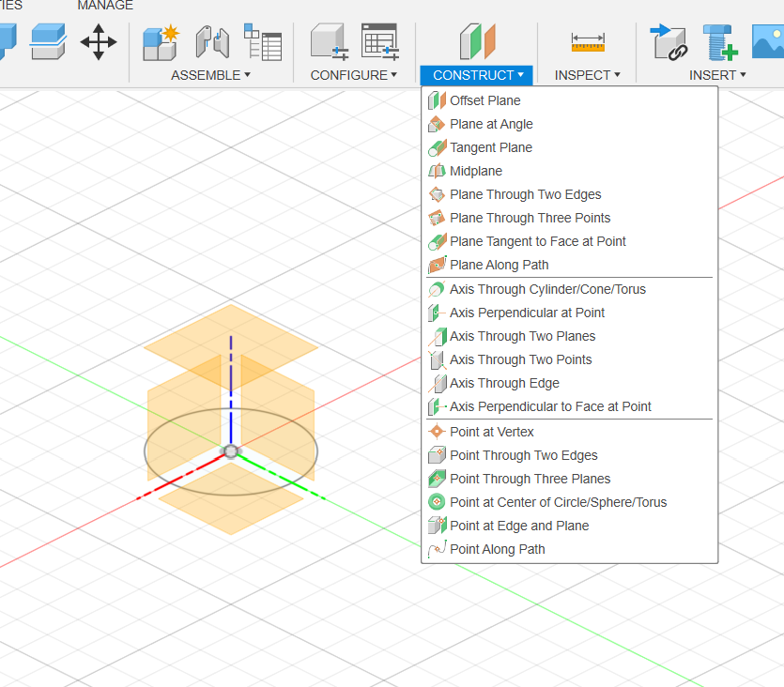Choose Point at Center of Circle/Sphere/Torus
Viewport: 784px width, 687px height.
(x=570, y=502)
